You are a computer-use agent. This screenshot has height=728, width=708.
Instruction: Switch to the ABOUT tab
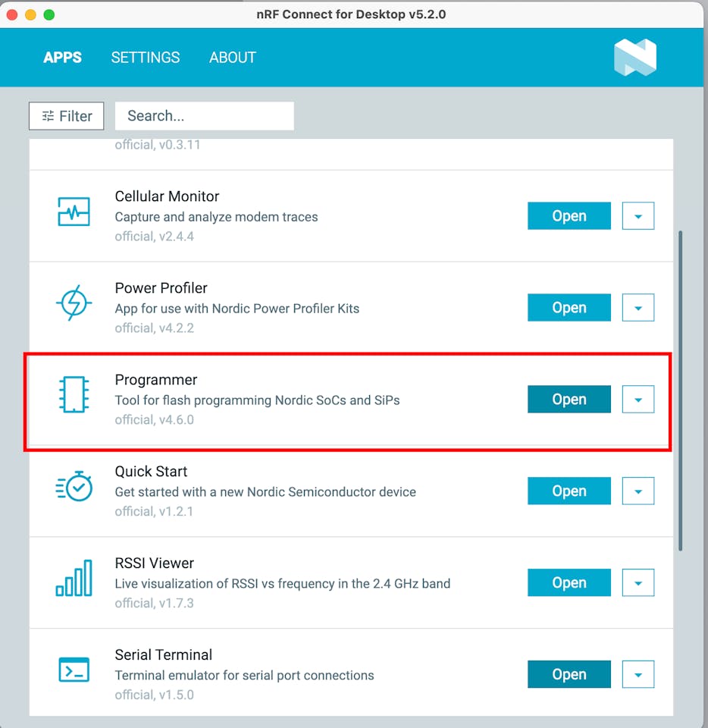pyautogui.click(x=233, y=58)
